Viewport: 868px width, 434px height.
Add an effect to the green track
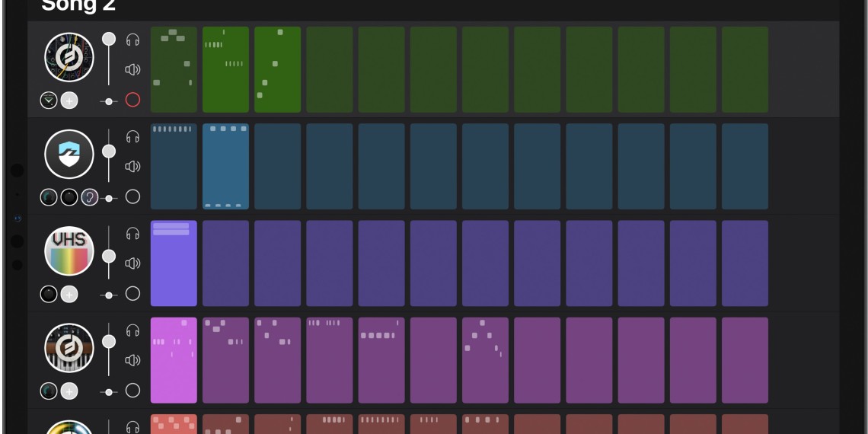coord(69,101)
